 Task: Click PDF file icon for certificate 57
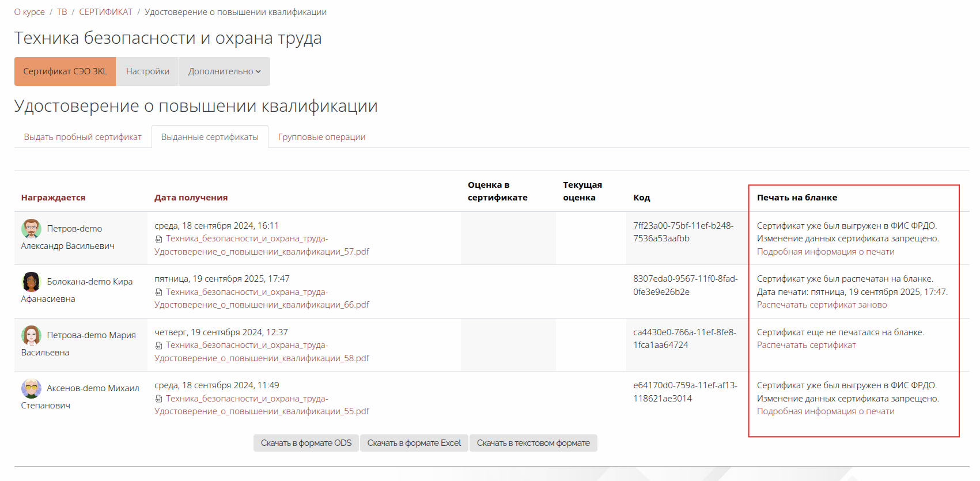(158, 239)
